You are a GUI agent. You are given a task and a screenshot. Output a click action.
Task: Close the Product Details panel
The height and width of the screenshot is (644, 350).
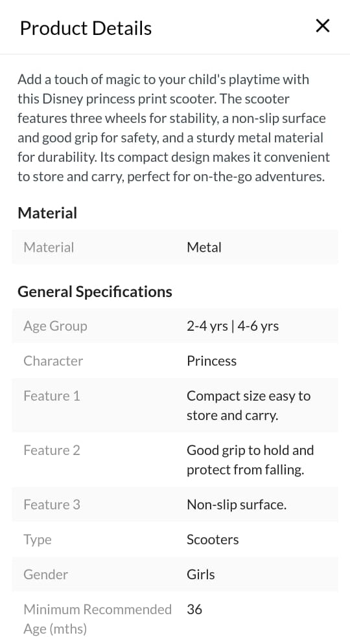(322, 26)
